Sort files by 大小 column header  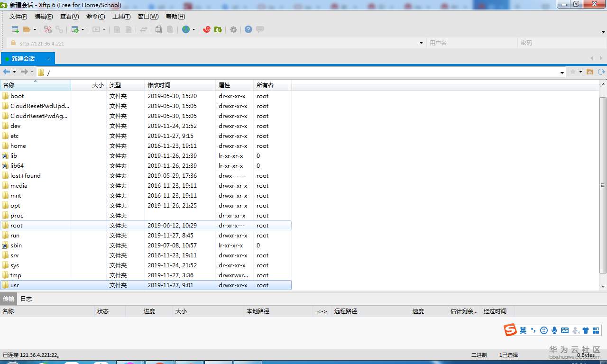[89, 85]
